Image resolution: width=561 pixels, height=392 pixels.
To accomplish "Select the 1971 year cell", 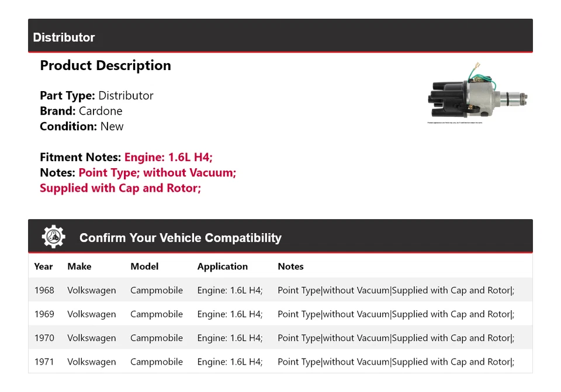I will pos(44,362).
